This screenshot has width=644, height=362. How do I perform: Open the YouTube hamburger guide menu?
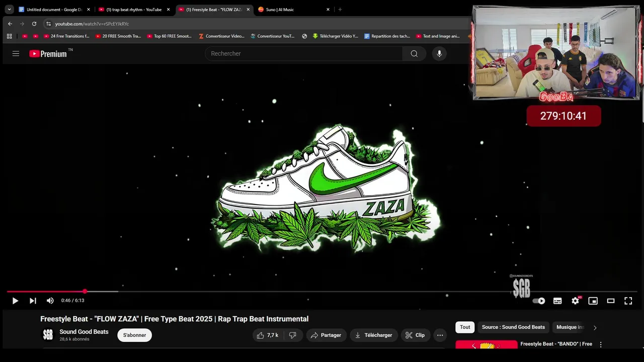click(16, 53)
